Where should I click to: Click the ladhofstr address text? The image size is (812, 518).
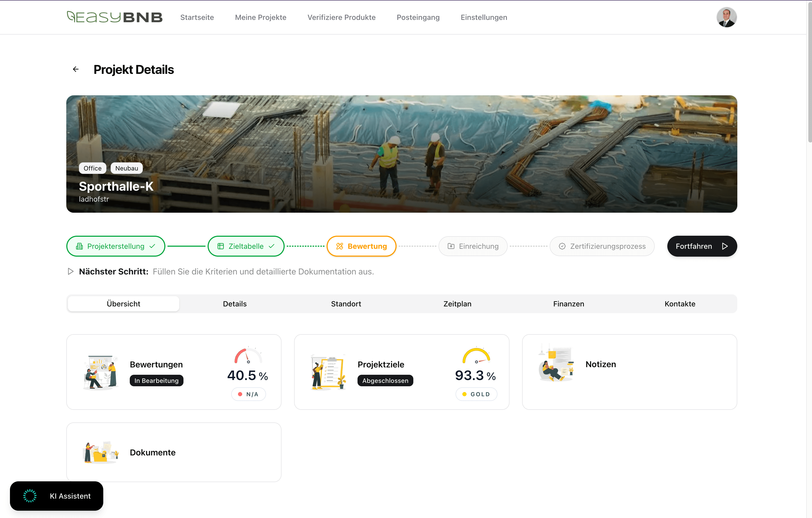point(94,199)
